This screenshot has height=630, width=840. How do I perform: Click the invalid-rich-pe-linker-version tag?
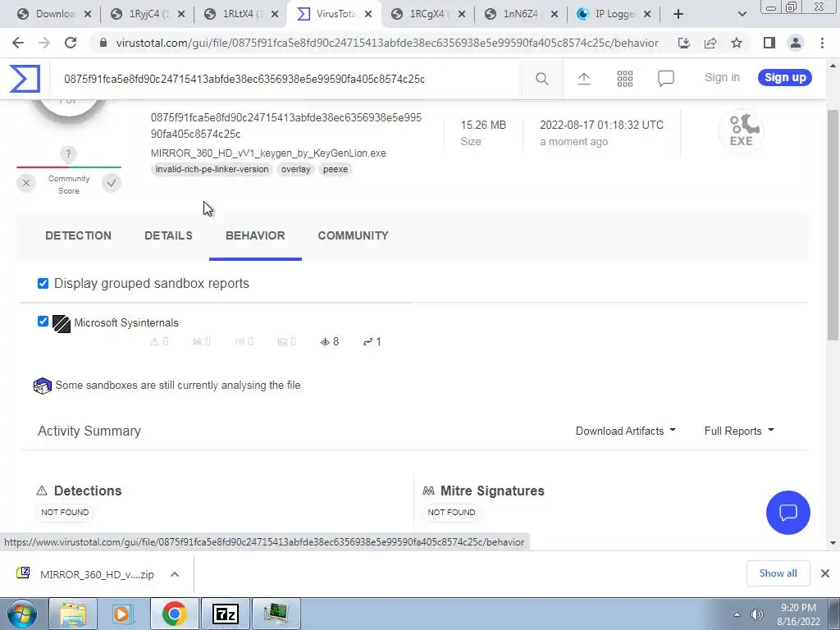tap(212, 169)
